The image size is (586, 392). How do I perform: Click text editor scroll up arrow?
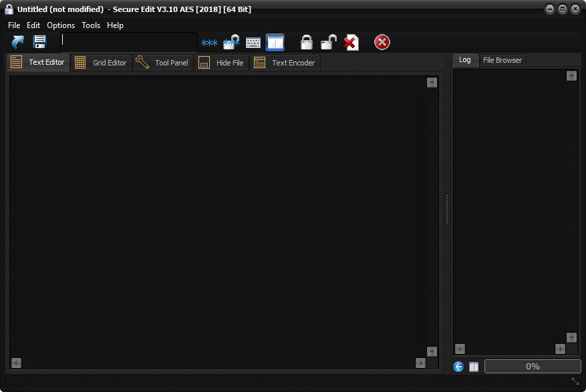pyautogui.click(x=432, y=83)
